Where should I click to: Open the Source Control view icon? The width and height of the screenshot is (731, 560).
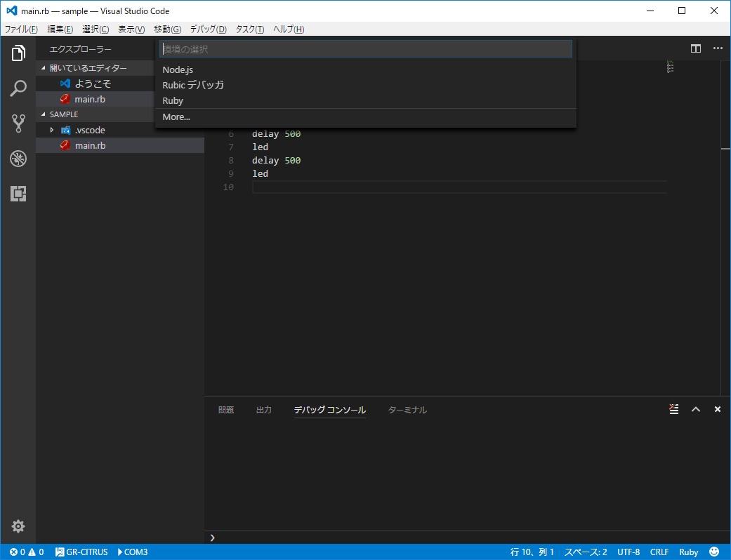point(18,124)
